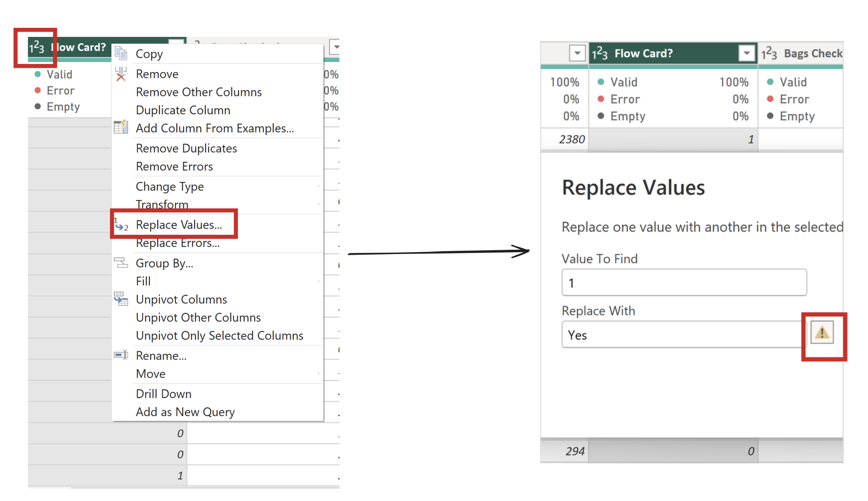The height and width of the screenshot is (501, 868).
Task: Click the yellow warning triangle icon
Action: coord(822,333)
